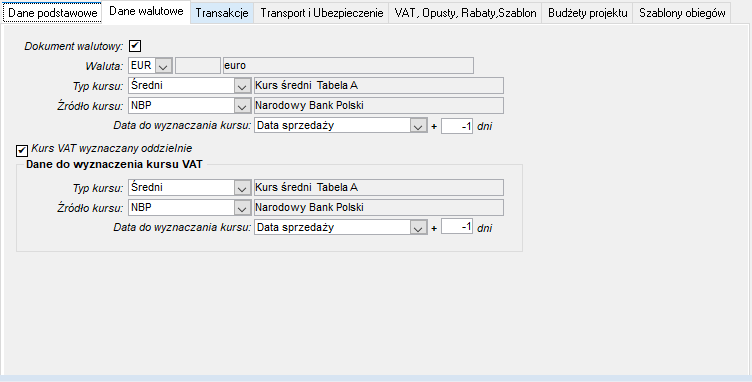Uncheck Kurs VAT wyznaczany oddzielnie
This screenshot has height=382, width=752.
22,151
